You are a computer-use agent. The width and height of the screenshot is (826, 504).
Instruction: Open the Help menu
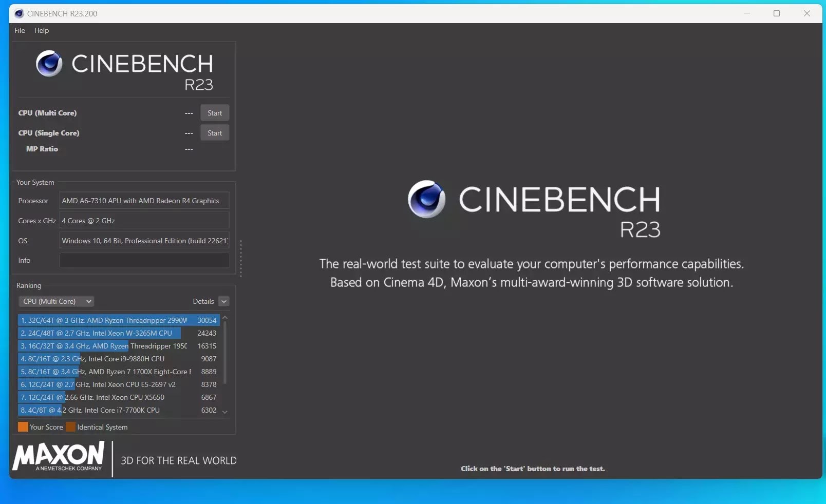(42, 30)
